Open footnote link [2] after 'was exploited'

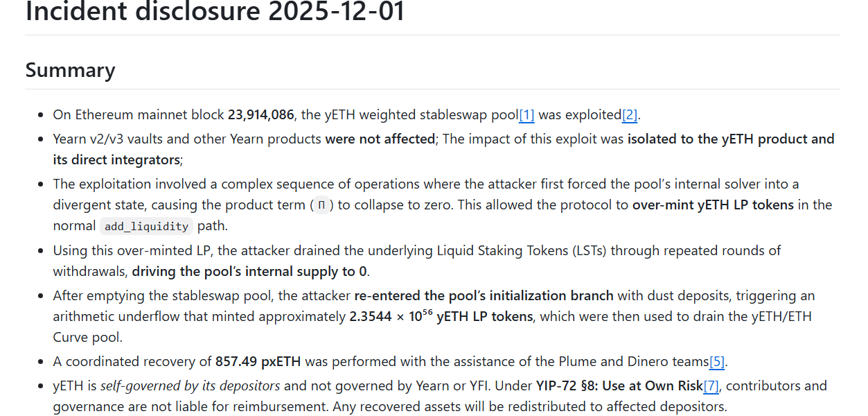(x=629, y=115)
